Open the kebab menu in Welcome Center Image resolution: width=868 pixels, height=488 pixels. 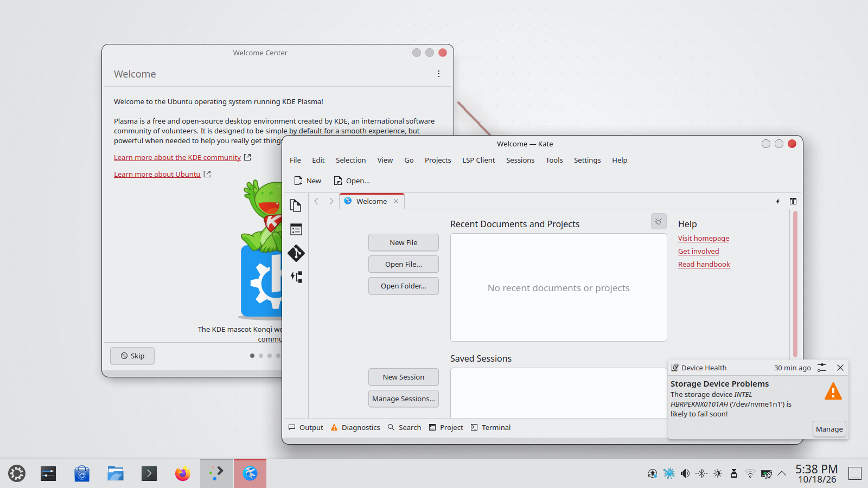point(439,74)
